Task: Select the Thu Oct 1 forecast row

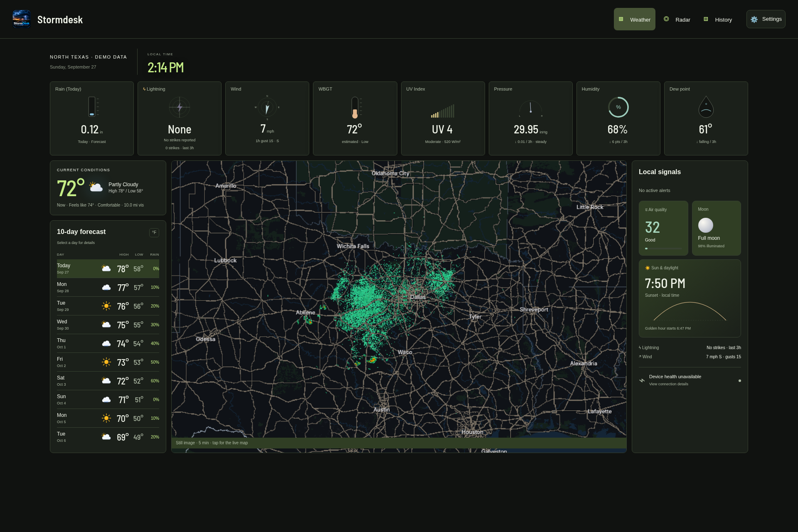Action: (108, 343)
